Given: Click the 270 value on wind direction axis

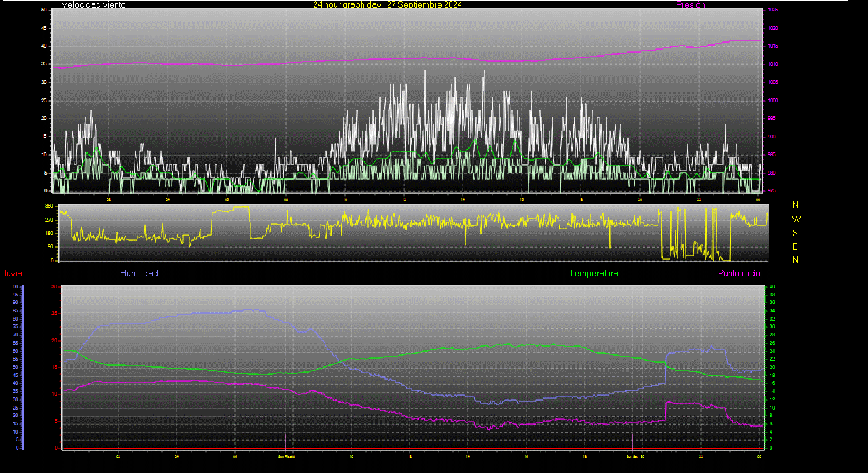Looking at the screenshot, I should click(48, 220).
